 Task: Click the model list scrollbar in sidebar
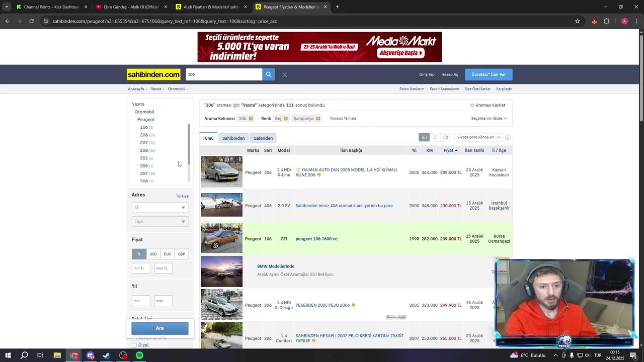189,144
